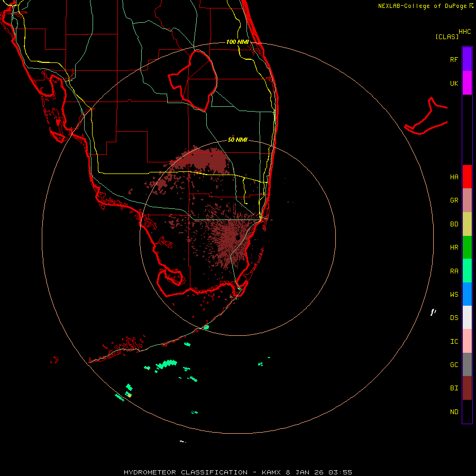476x476 pixels.
Task: Click the largest green rain echo offshore
Action: [x=166, y=364]
